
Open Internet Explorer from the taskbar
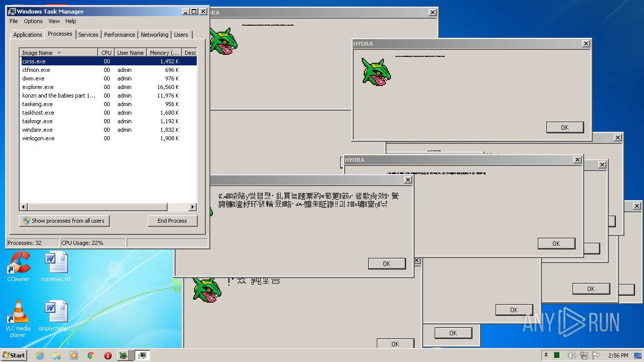[40, 355]
